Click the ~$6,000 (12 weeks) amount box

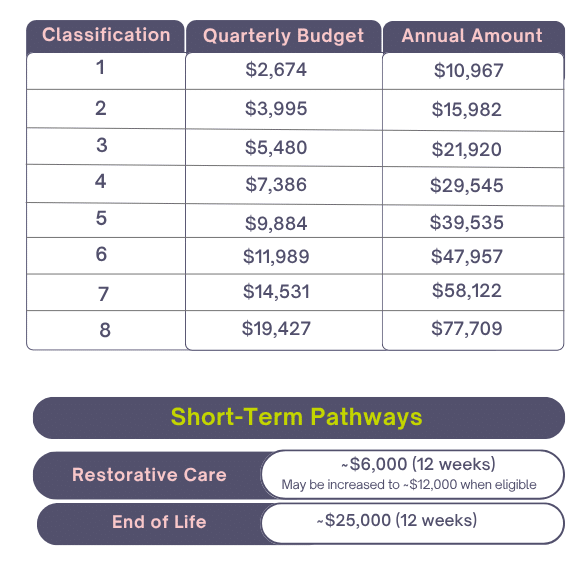pos(413,475)
